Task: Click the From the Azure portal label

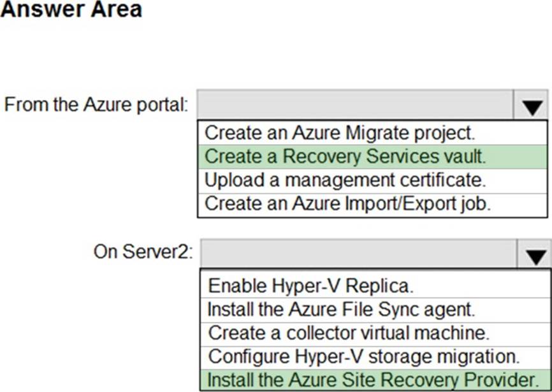Action: tap(96, 105)
